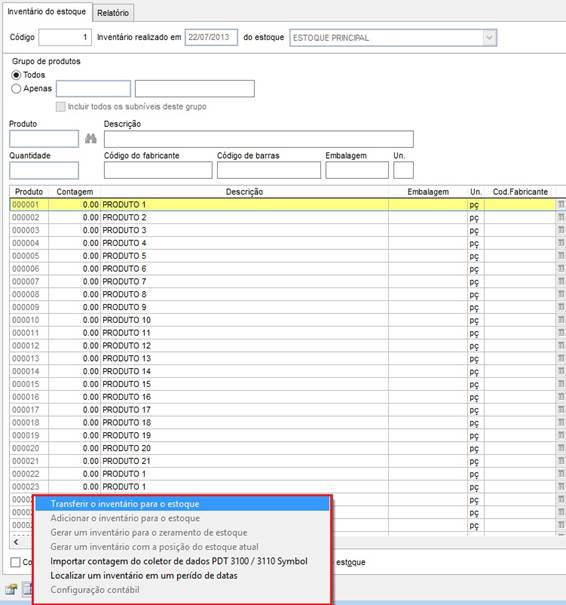The image size is (566, 605).
Task: Click product code 000017
Action: pos(25,410)
